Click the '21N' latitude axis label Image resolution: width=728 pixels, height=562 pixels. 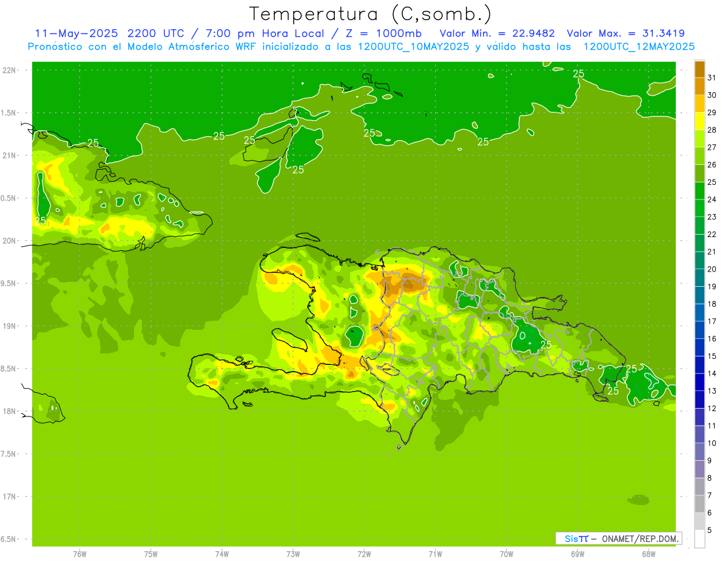click(x=10, y=155)
